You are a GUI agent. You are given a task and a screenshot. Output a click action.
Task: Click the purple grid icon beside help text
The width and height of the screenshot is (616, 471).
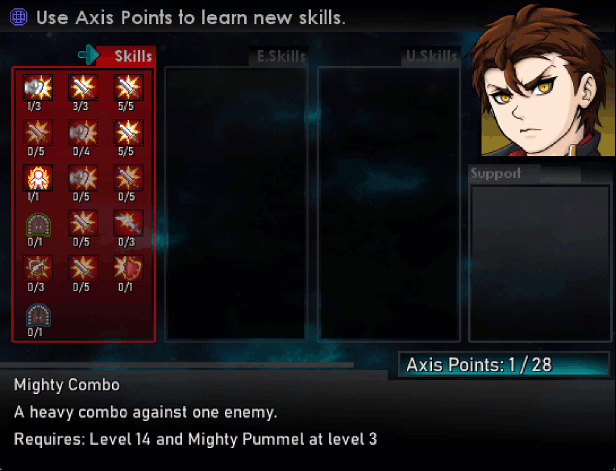[x=18, y=17]
